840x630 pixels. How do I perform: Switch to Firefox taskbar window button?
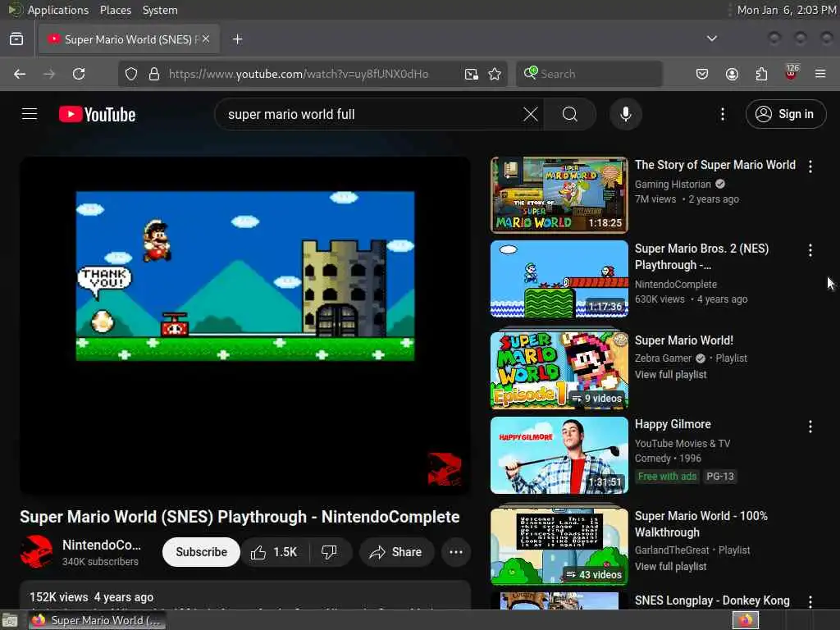(x=97, y=620)
